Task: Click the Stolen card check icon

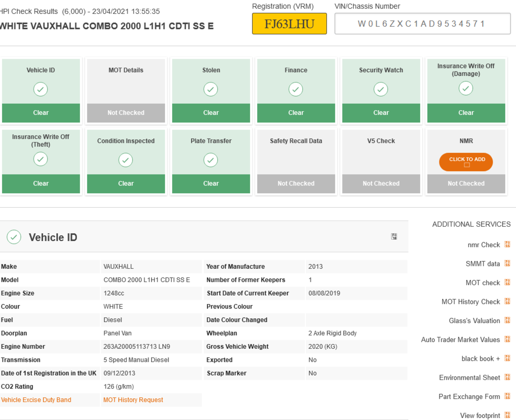Action: click(x=211, y=89)
